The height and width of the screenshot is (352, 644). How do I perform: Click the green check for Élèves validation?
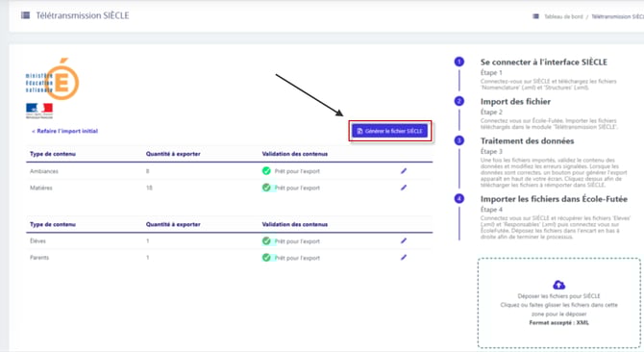coord(266,241)
